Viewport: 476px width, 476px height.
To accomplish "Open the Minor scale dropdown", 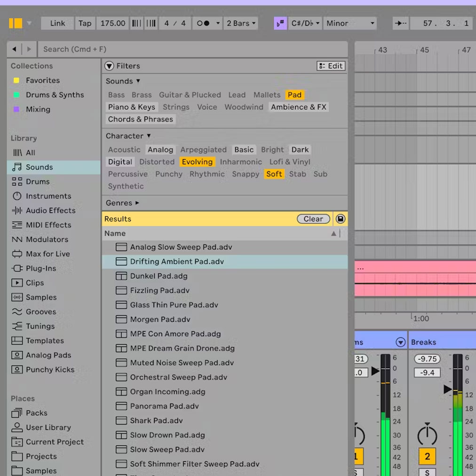I will pyautogui.click(x=350, y=23).
